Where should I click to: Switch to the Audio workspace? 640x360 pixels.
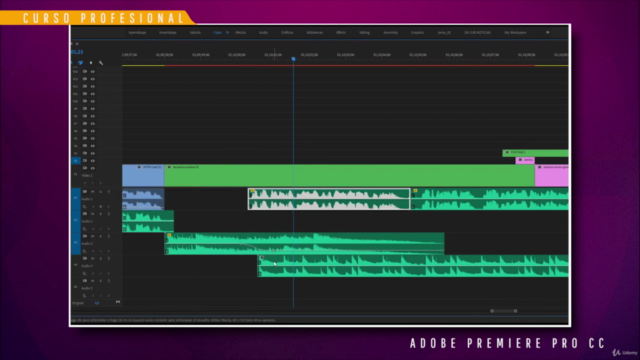coord(263,32)
